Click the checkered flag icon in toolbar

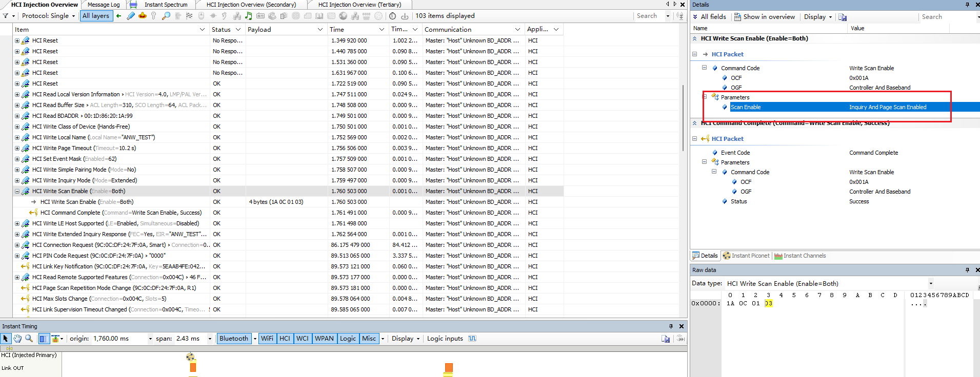point(189,16)
